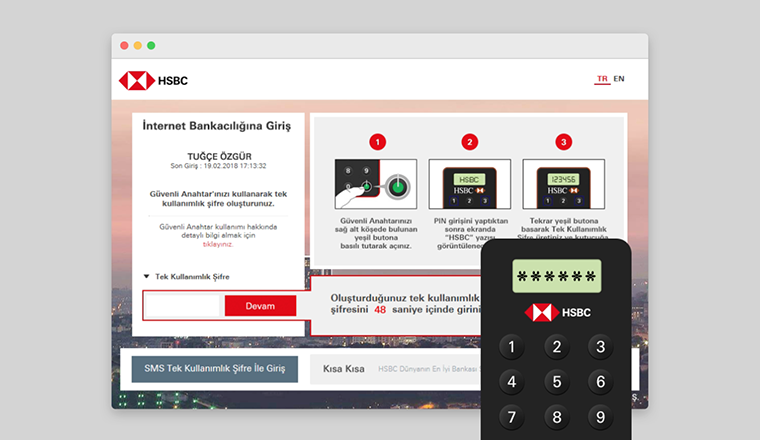Focus the one-time password input field
This screenshot has width=760, height=440.
tap(183, 306)
